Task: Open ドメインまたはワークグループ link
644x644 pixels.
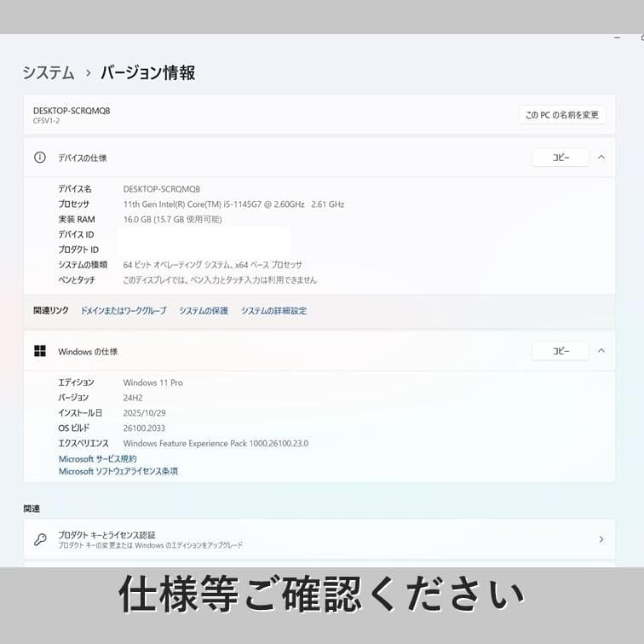Action: (124, 310)
